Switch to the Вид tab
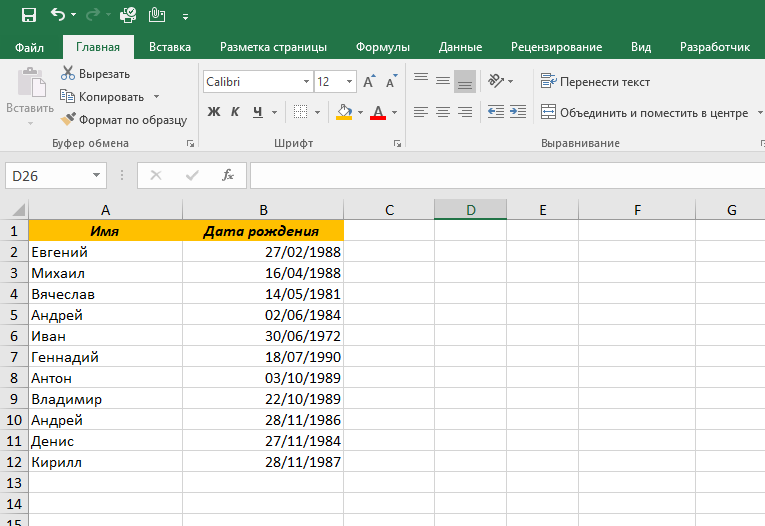This screenshot has height=526, width=765. pyautogui.click(x=641, y=47)
